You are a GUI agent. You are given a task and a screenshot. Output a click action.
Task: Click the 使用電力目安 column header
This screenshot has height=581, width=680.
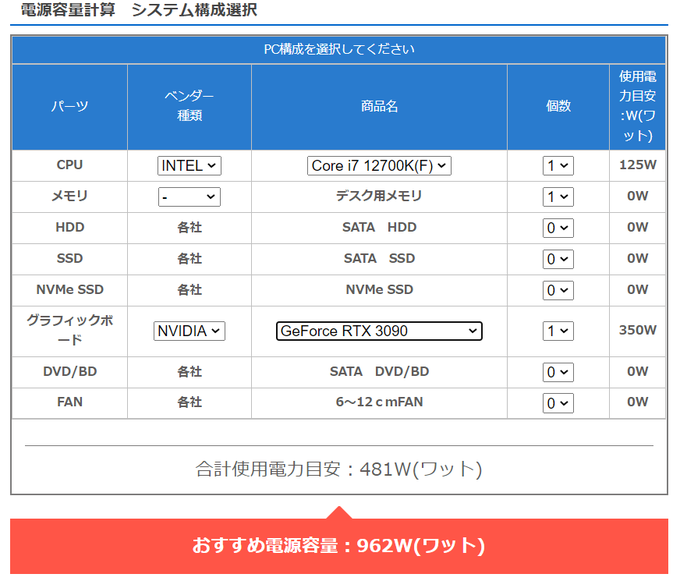coord(638,106)
